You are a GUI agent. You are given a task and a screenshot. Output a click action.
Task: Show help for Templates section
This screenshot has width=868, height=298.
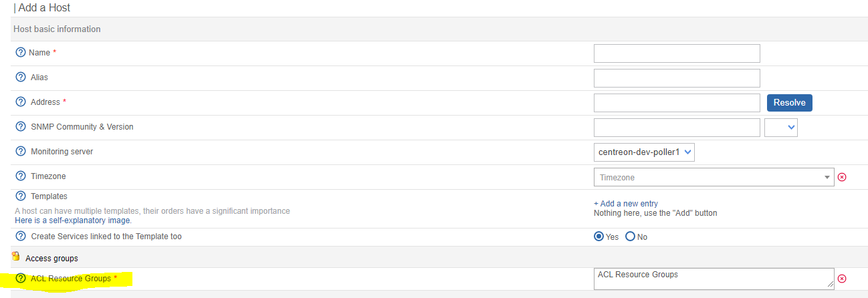tap(20, 196)
